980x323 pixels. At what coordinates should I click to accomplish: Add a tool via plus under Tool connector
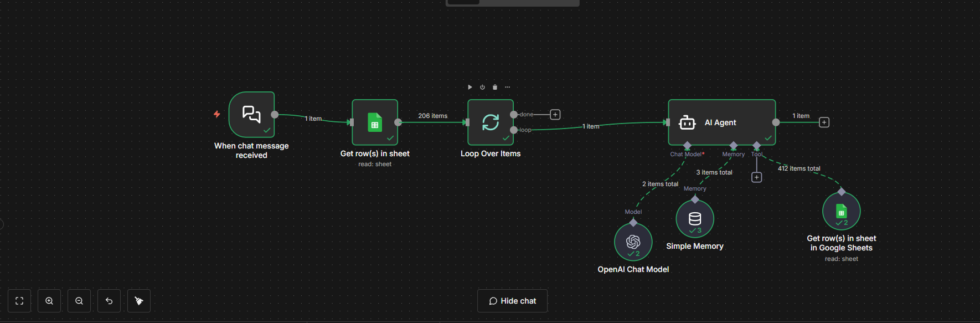[757, 177]
